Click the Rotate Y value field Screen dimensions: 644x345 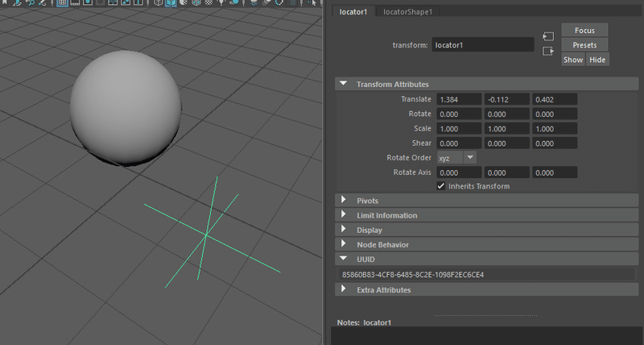pyautogui.click(x=506, y=114)
